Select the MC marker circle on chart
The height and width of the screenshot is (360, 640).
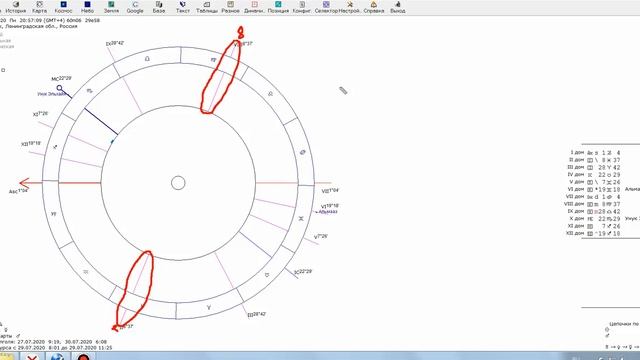tap(60, 88)
